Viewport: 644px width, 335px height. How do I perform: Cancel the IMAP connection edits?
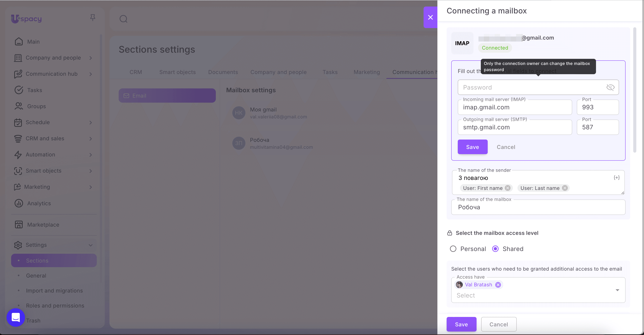click(506, 147)
